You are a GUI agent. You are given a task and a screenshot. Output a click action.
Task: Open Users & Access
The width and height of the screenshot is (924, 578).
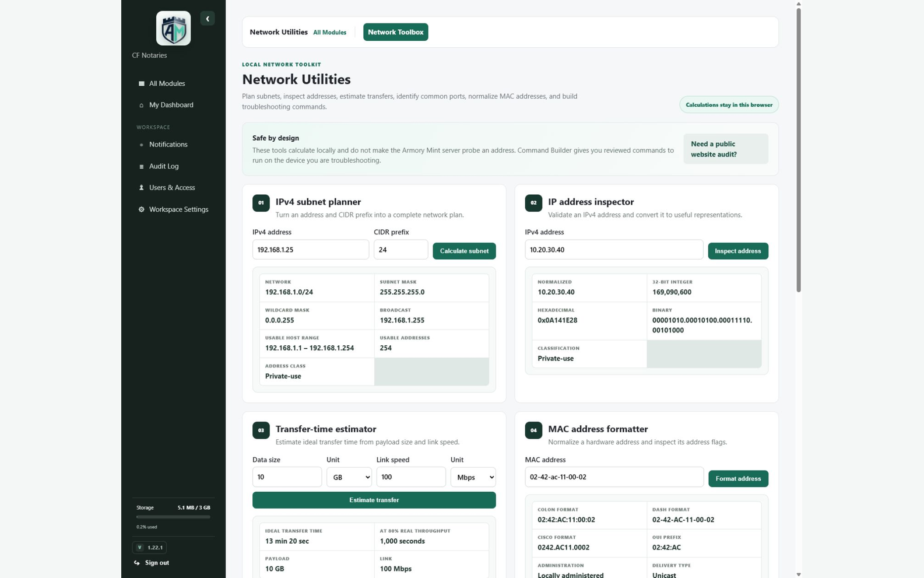tap(173, 188)
